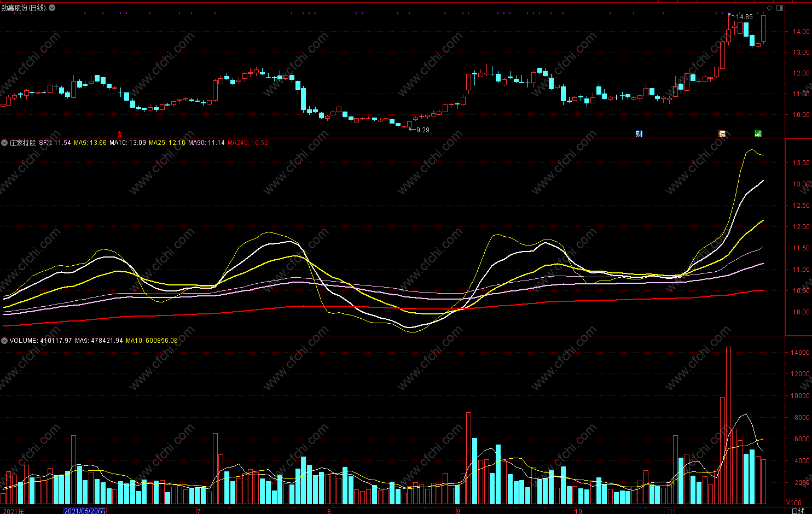
Task: Click the blue 财 marker on the chart
Action: click(x=639, y=134)
